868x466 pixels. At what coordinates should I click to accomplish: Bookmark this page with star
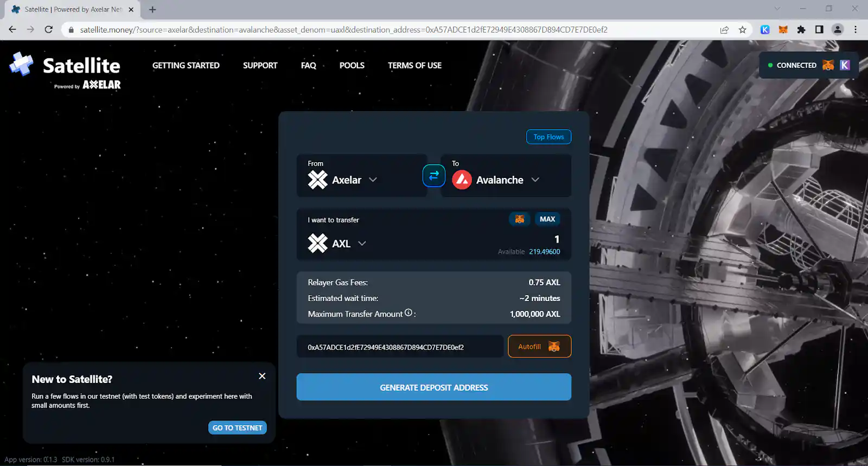tap(743, 30)
